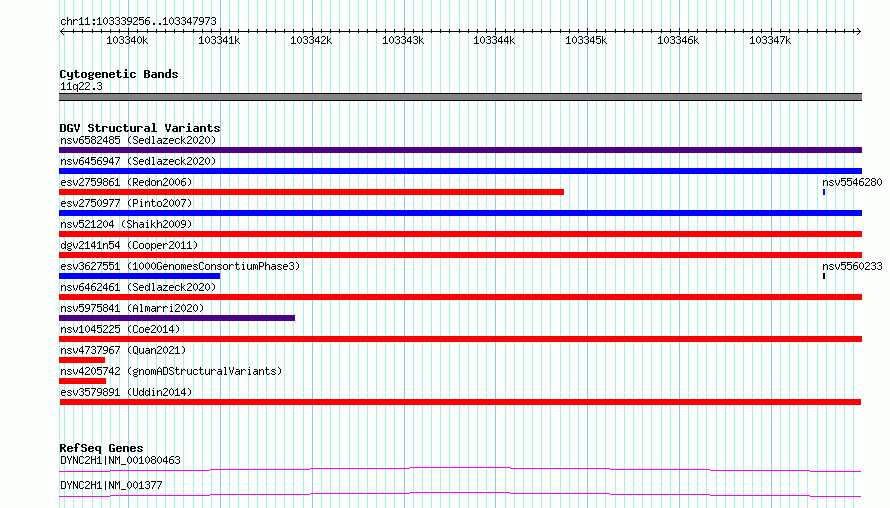Screen dimensions: 890x508
Task: Click the 103343k ruler mark
Action: [x=403, y=40]
